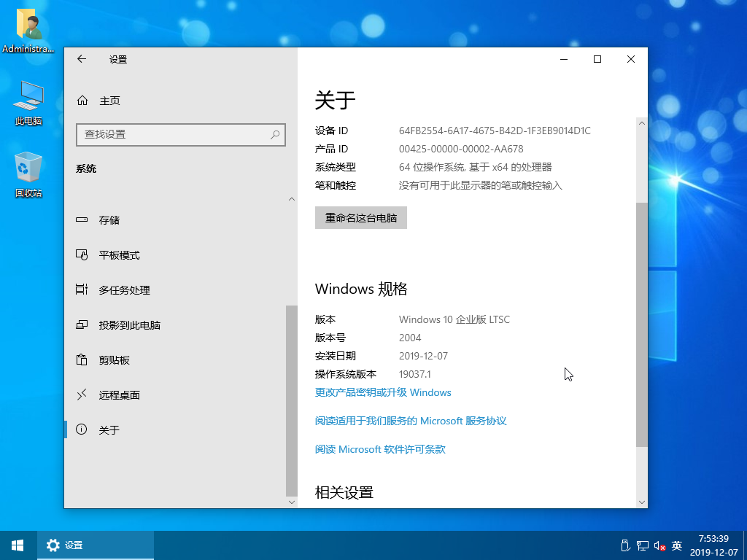Click the version number 2004
Viewport: 747px width, 560px height.
[410, 338]
